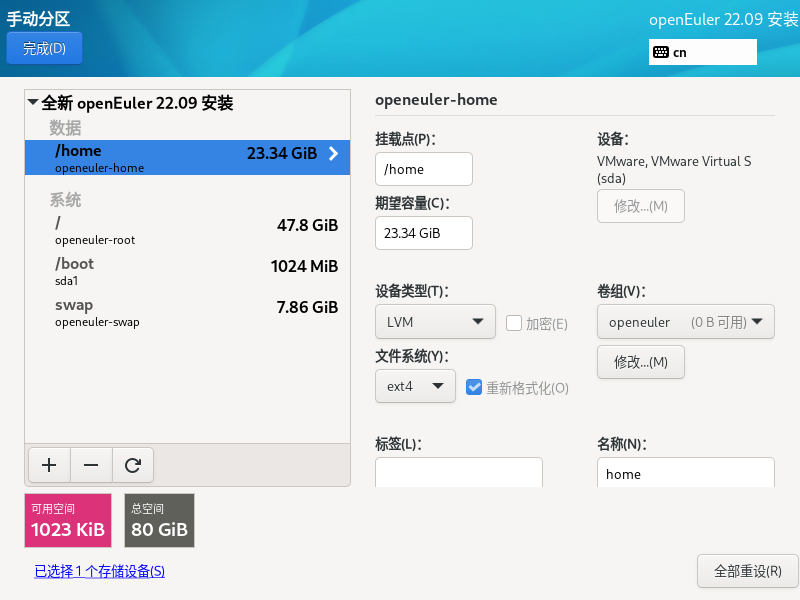Click the chevron arrow on the /home row
800x600 pixels.
[333, 153]
